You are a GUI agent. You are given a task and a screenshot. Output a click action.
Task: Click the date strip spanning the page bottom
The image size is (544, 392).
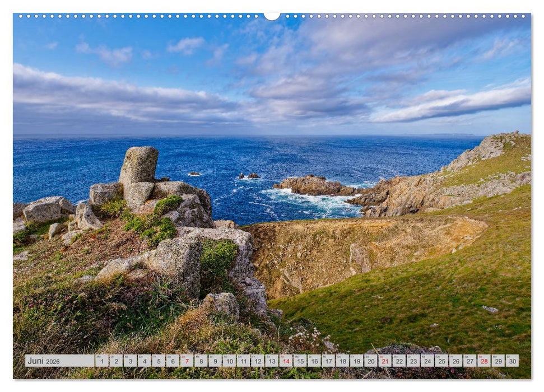(280, 360)
